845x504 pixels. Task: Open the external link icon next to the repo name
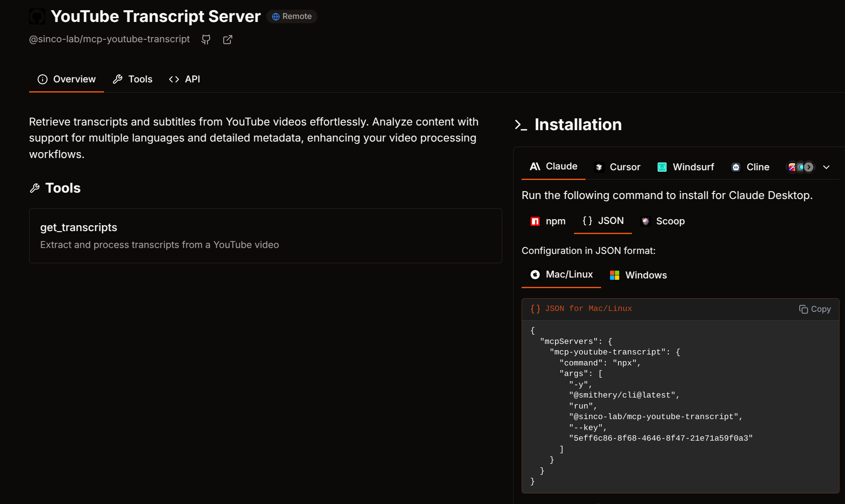coord(227,40)
